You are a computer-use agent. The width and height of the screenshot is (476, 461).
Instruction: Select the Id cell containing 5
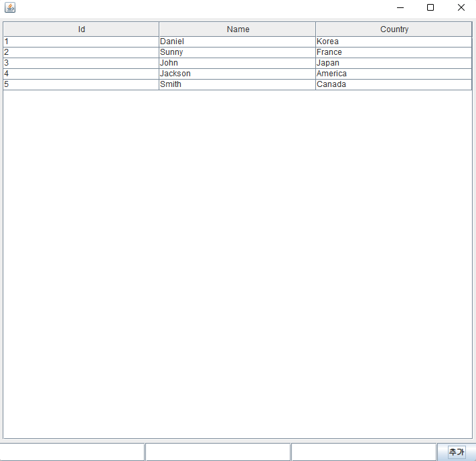pos(81,84)
